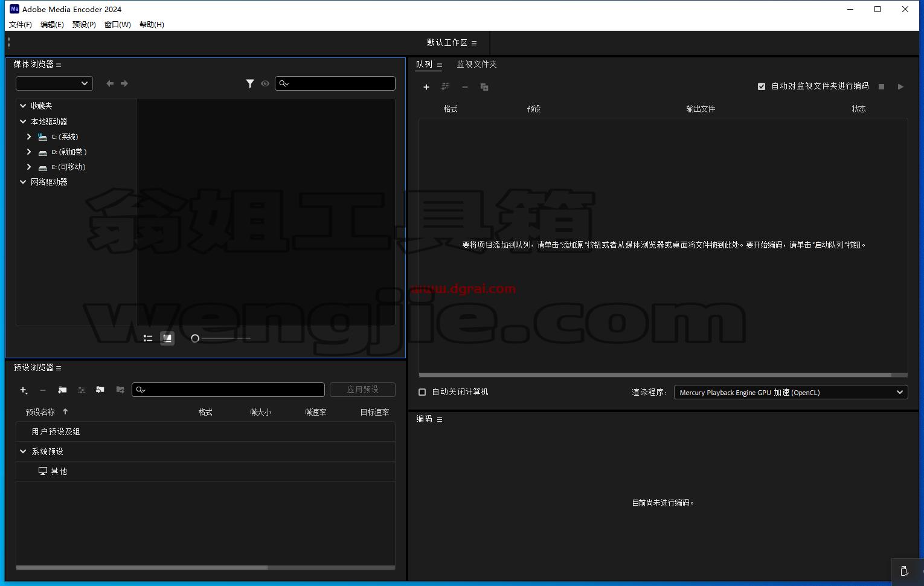This screenshot has width=924, height=586.
Task: Toggle the eye view icon in media browser
Action: coord(265,83)
